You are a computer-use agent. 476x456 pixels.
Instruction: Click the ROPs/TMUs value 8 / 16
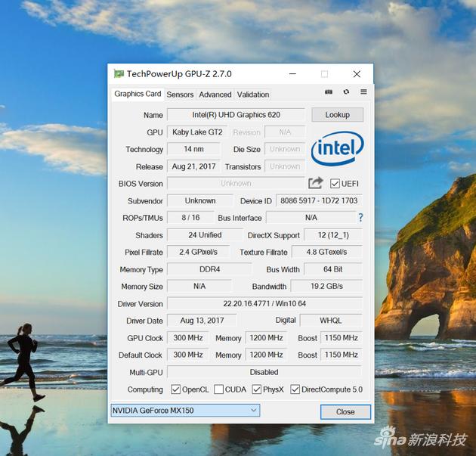[x=190, y=218]
